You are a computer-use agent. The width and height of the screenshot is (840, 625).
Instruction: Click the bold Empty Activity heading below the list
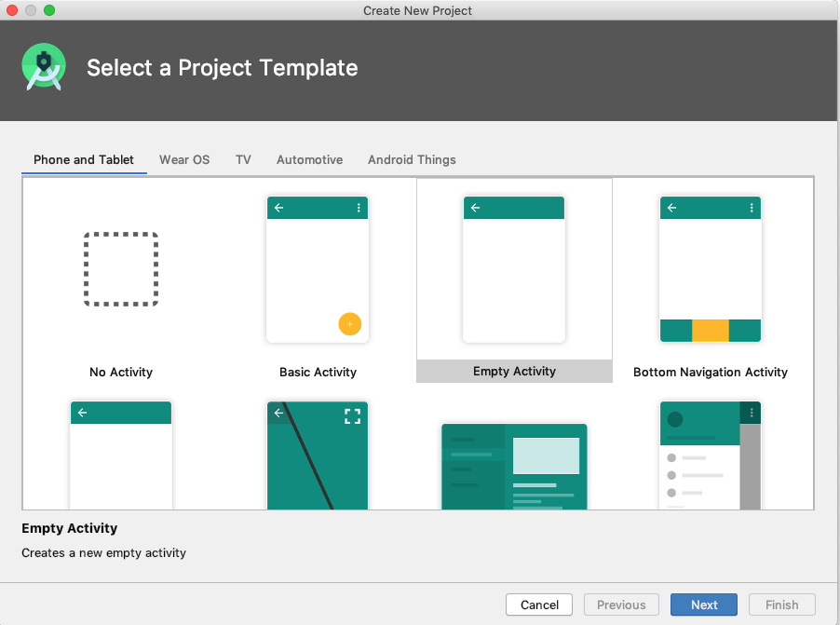[x=70, y=528]
